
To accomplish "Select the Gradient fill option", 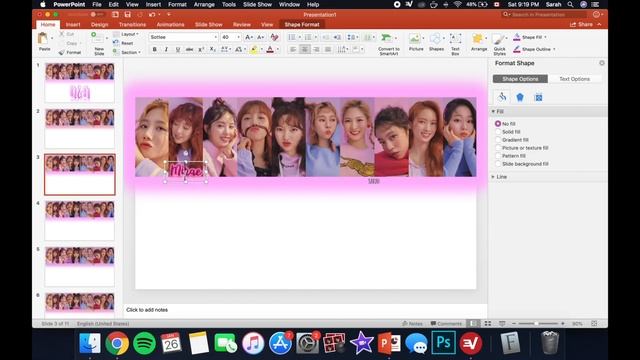I will click(498, 140).
